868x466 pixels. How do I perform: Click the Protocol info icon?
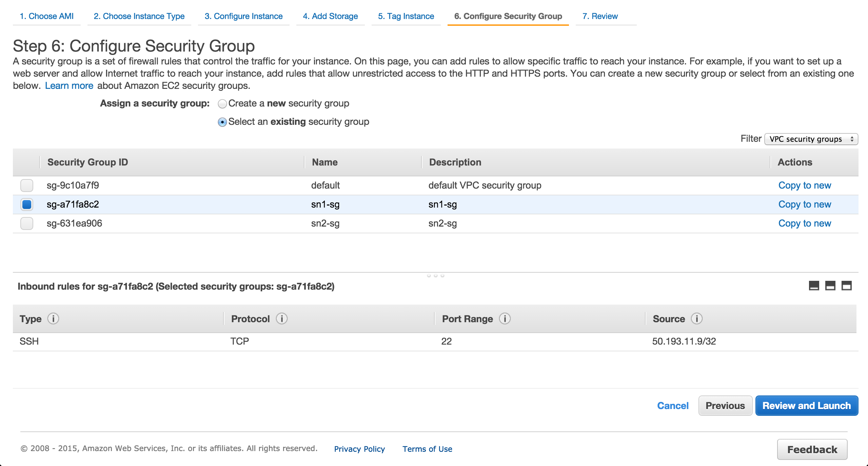click(281, 318)
